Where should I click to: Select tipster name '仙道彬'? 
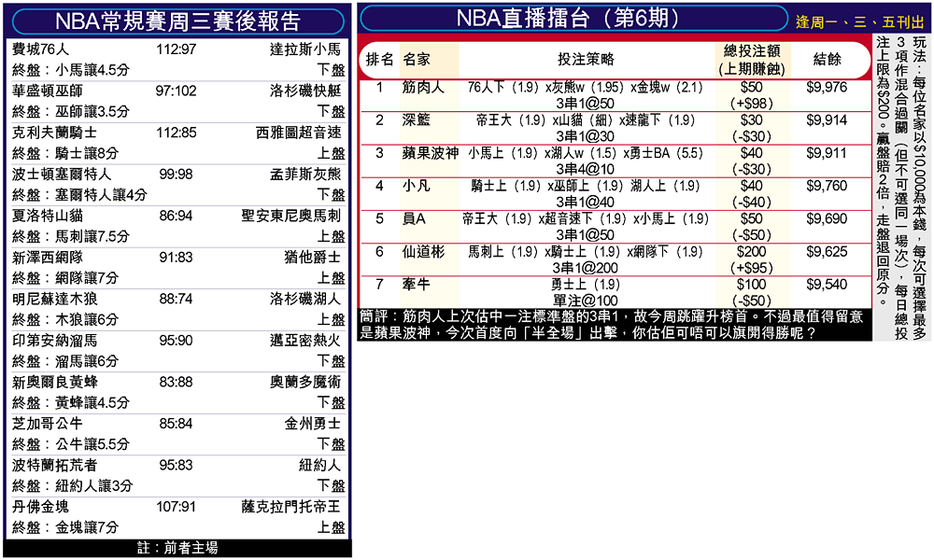point(423,252)
